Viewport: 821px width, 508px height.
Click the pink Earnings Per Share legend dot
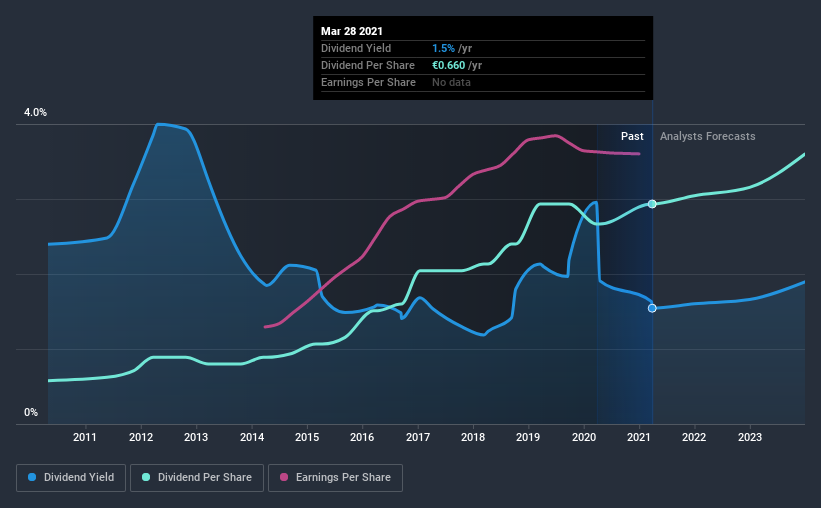[284, 477]
